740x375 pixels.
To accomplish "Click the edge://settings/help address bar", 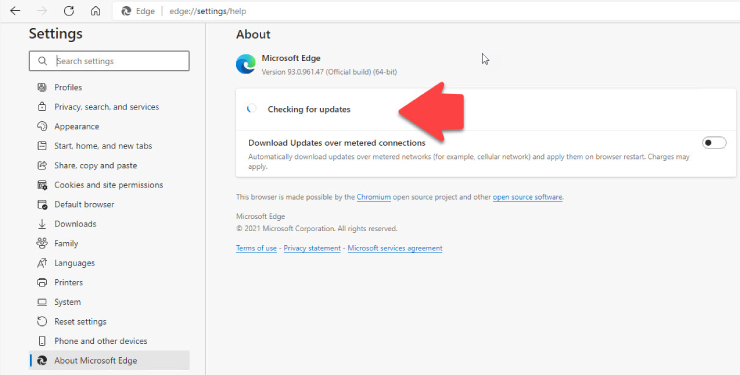I will click(x=208, y=11).
